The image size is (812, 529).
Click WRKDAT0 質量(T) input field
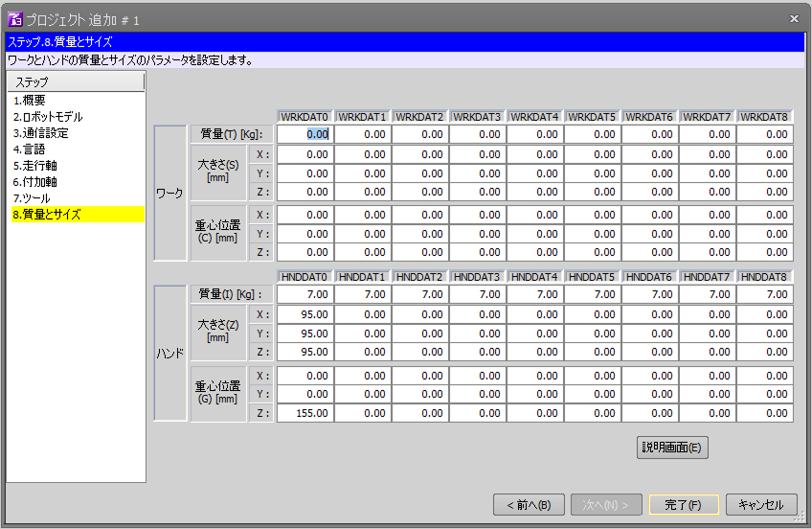click(305, 134)
